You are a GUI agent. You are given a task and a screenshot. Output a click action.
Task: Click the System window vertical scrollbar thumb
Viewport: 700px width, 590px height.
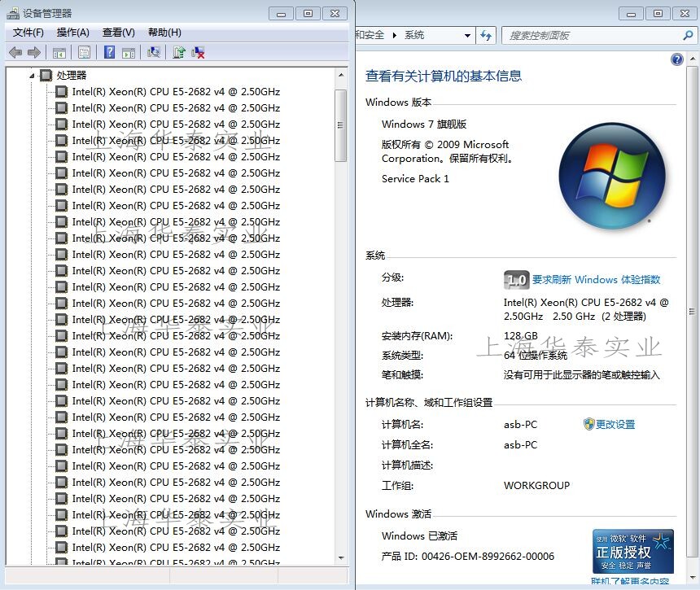click(x=692, y=312)
